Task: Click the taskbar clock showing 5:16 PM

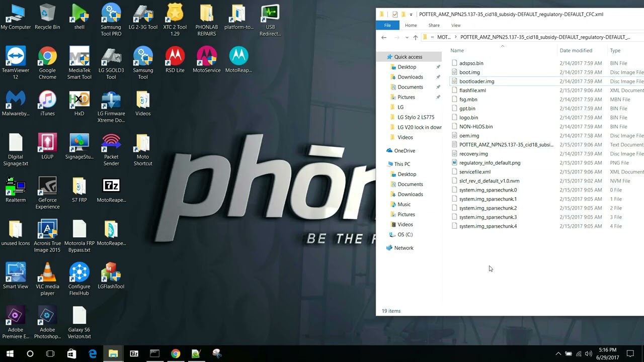Action: coord(608,353)
